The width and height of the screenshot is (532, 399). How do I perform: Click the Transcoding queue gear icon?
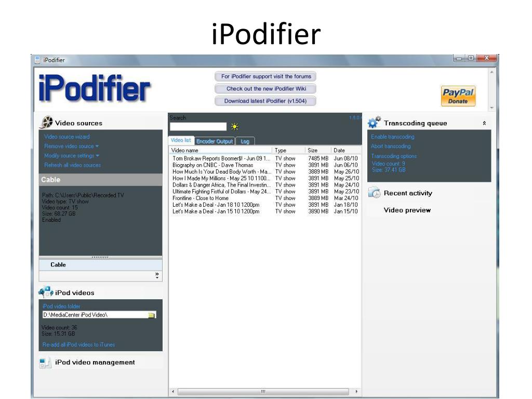pyautogui.click(x=374, y=122)
